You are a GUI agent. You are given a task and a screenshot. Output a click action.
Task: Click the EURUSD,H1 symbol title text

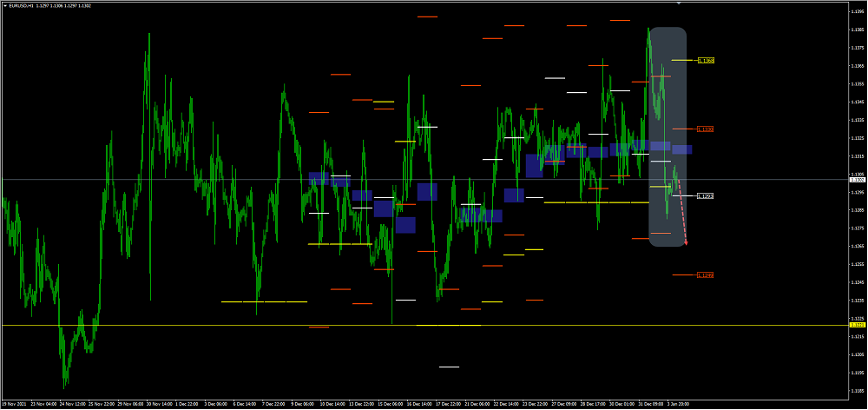[22, 4]
